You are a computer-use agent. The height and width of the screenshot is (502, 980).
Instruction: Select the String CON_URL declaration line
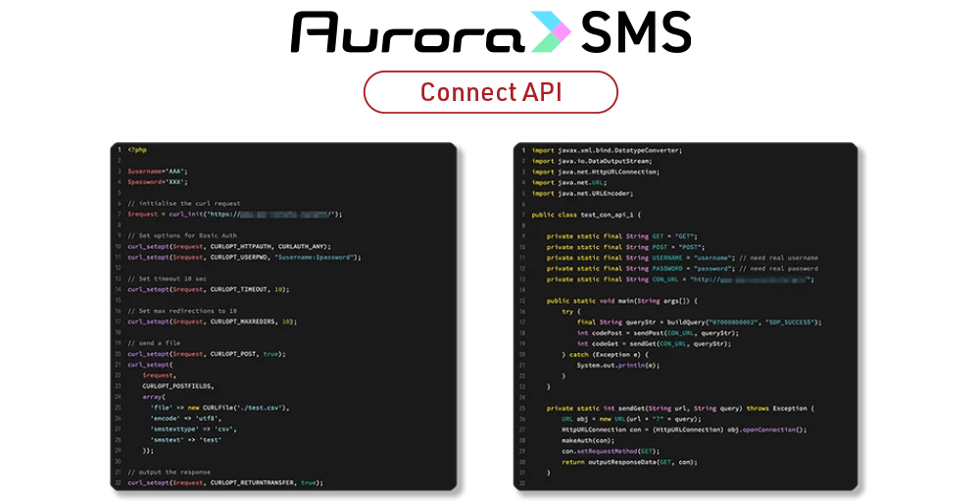tap(681, 279)
